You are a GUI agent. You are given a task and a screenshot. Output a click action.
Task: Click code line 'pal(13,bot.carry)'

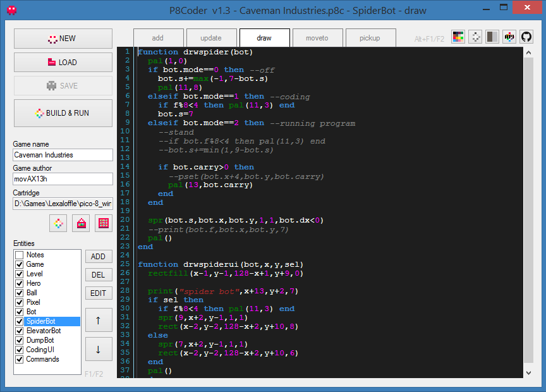[210, 185]
